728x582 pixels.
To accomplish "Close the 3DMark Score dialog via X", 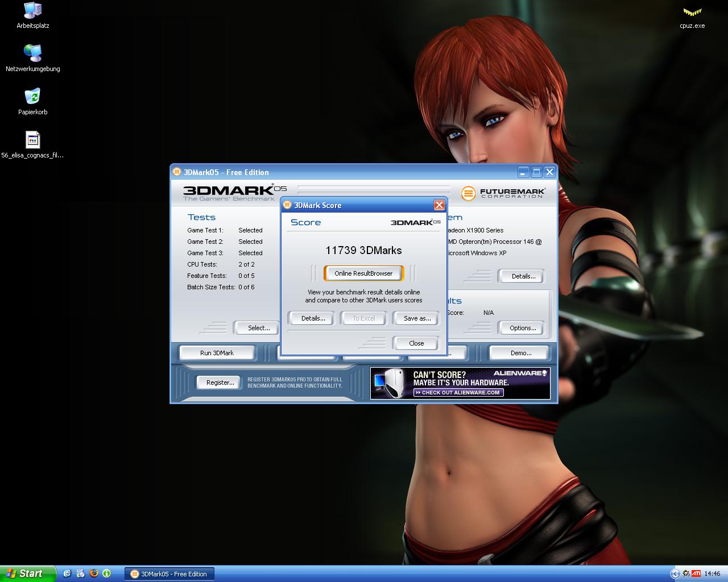I will [x=439, y=205].
